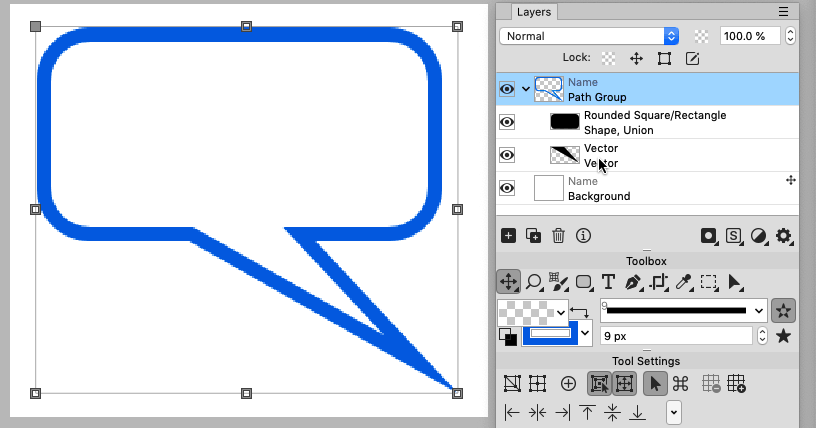Select the black Arrow tool in Toolbox
816x428 pixels.
point(735,282)
